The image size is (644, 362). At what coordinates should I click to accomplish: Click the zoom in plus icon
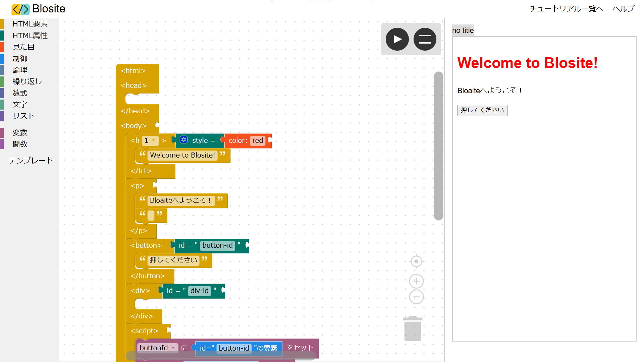coord(416,281)
